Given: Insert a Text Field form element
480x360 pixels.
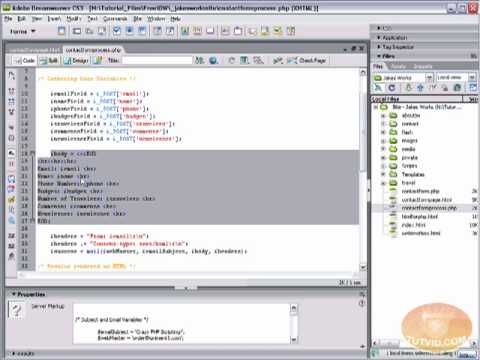Looking at the screenshot, I should (x=77, y=31).
